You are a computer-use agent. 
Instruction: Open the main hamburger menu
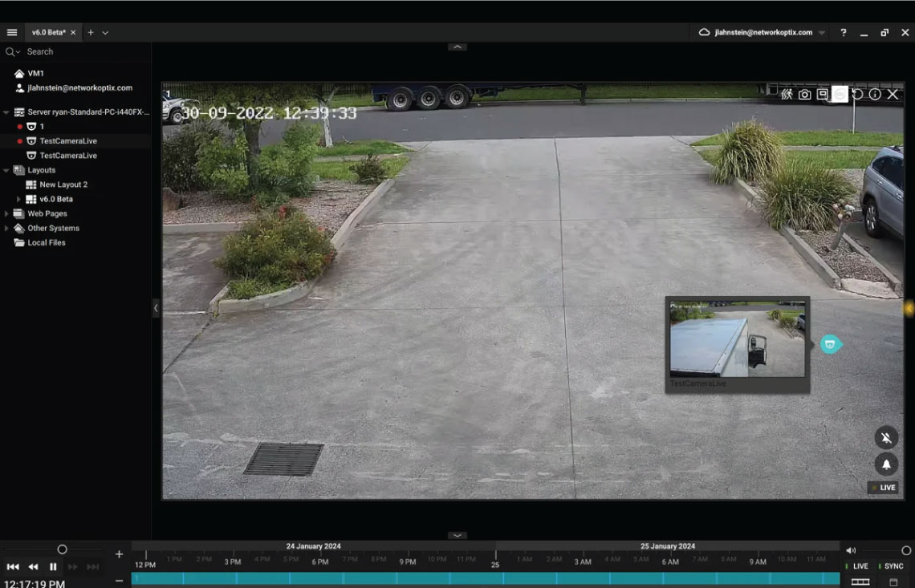point(12,32)
